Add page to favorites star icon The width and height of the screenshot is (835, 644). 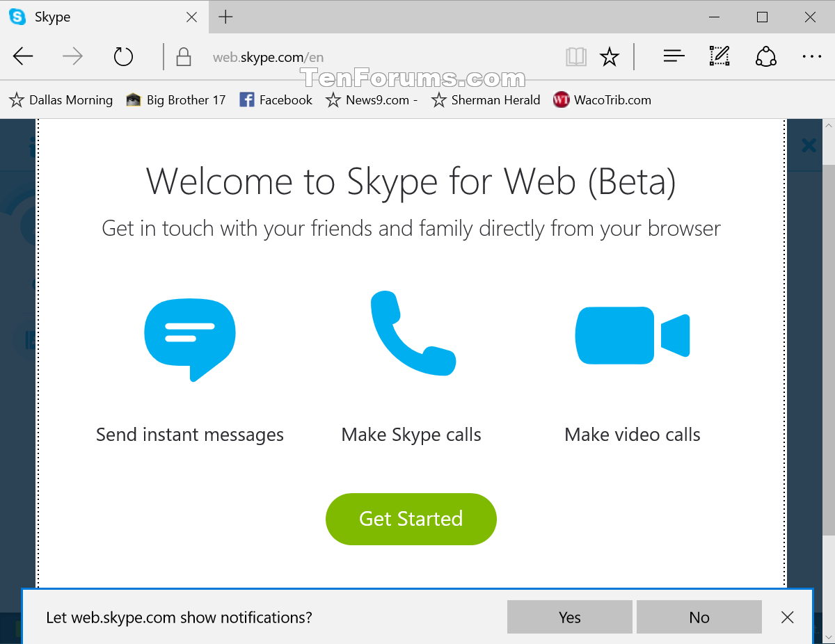[610, 57]
